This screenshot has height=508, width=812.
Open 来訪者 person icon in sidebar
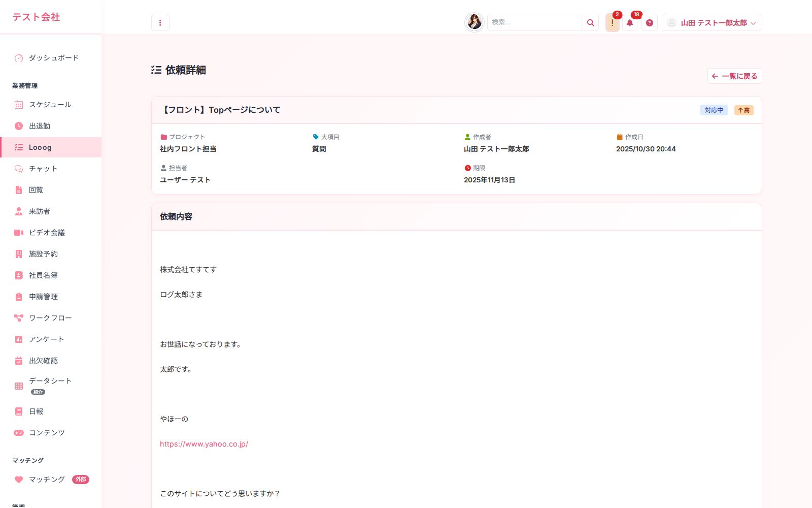[19, 211]
